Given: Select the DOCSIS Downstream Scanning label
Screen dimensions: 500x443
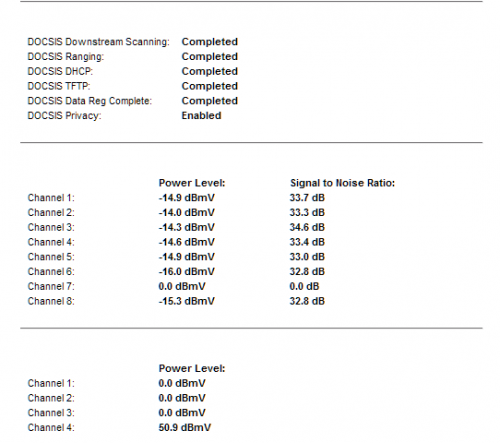Looking at the screenshot, I should click(x=98, y=42).
